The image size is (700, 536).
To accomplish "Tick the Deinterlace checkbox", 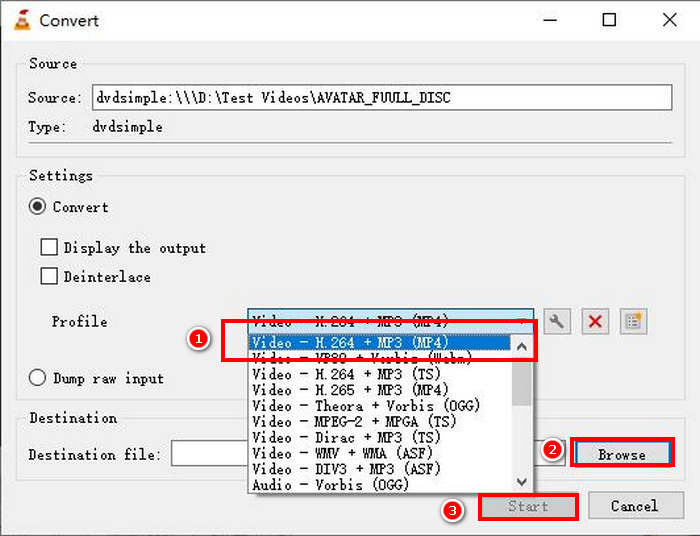I will coord(48,276).
